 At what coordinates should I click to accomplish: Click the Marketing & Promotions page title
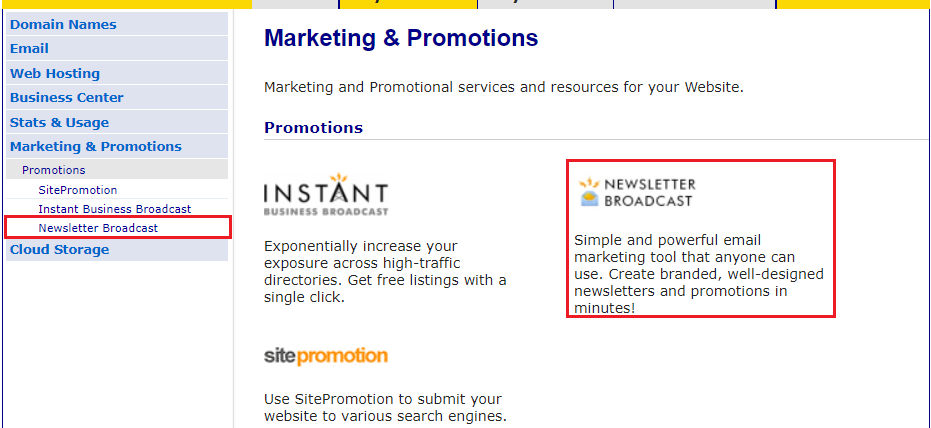click(x=401, y=38)
